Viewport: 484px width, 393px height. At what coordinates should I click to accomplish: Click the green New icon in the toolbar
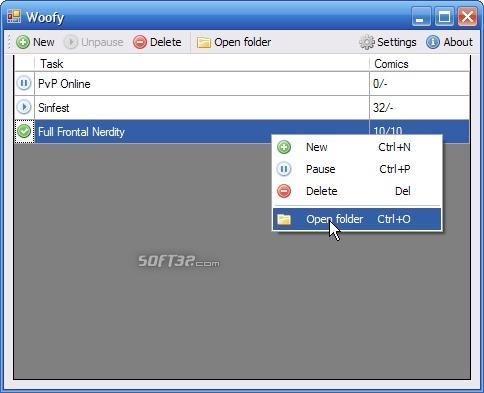pos(23,42)
